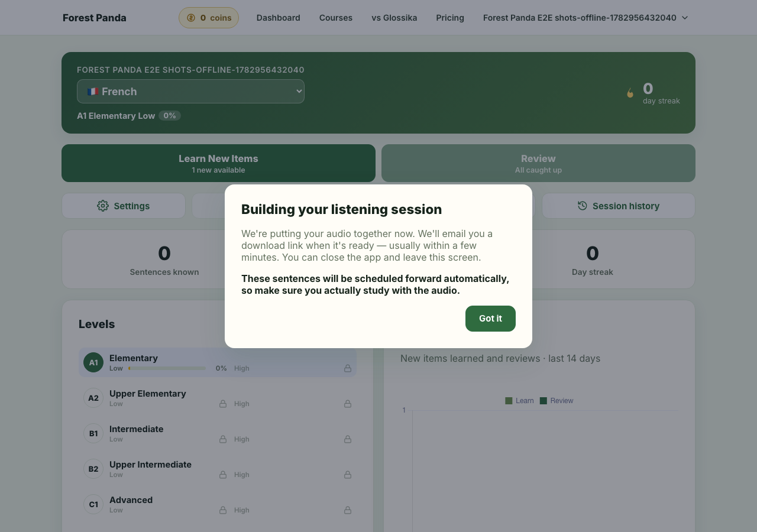The width and height of the screenshot is (757, 532).
Task: Toggle the Learn legend item in chart
Action: pyautogui.click(x=519, y=401)
